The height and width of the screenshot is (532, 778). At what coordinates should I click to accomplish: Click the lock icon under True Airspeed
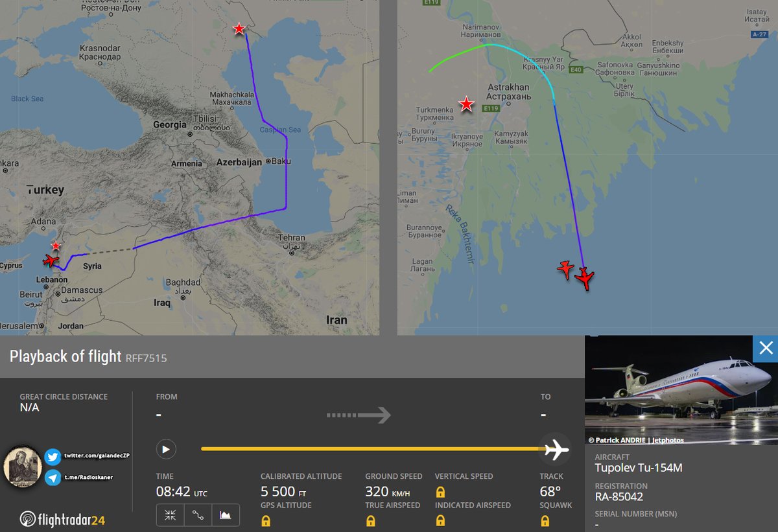point(370,520)
